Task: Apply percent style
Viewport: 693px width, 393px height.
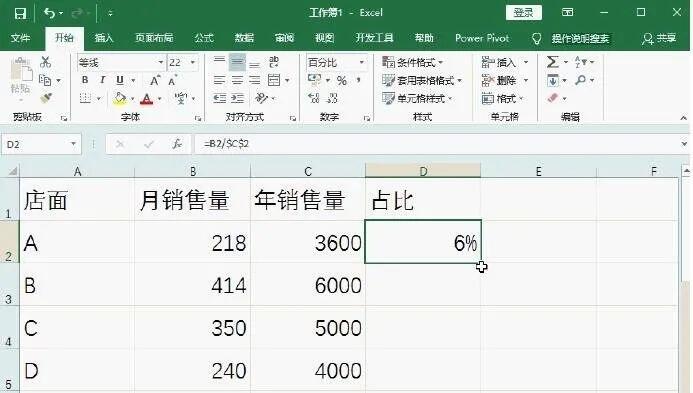Action: (342, 80)
